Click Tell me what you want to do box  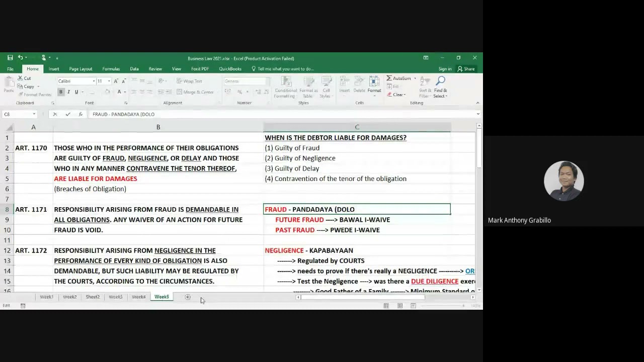282,69
